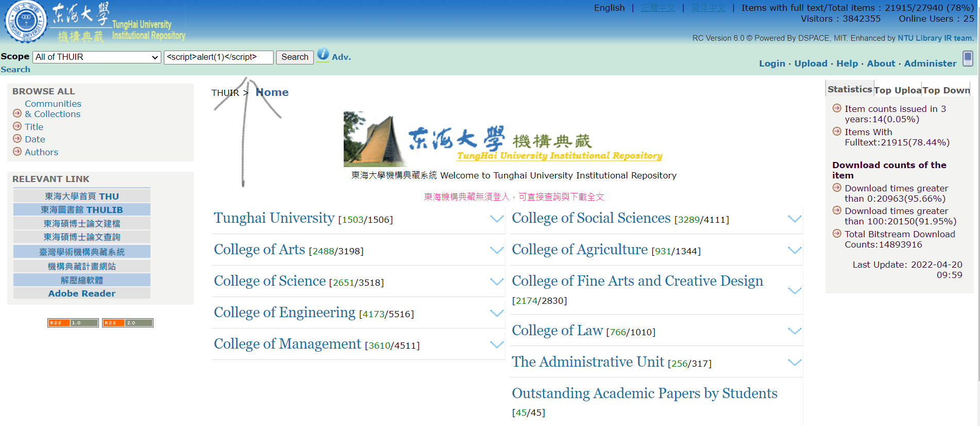Expand College of Fine Arts and Creative Design

[x=795, y=290]
